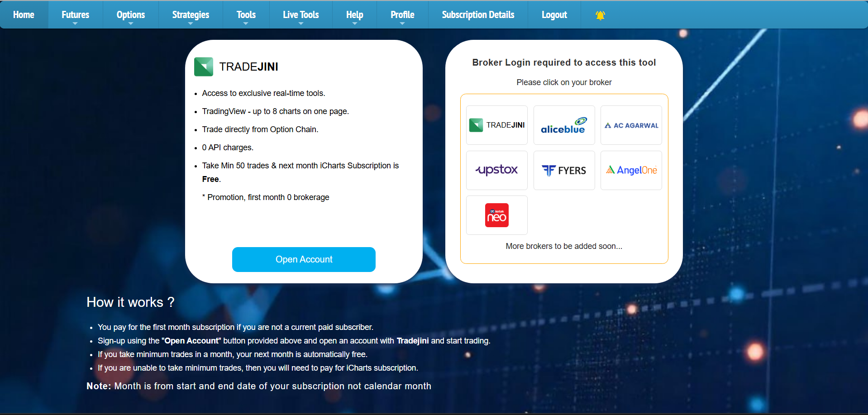Click 'Take Min 50 trades' bullet text
Image resolution: width=868 pixels, height=415 pixels.
(x=300, y=172)
